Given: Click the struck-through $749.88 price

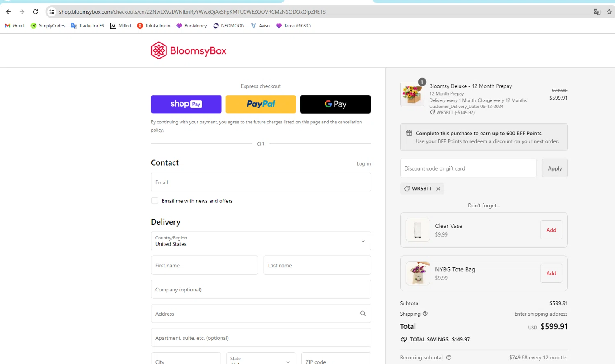Looking at the screenshot, I should [560, 90].
